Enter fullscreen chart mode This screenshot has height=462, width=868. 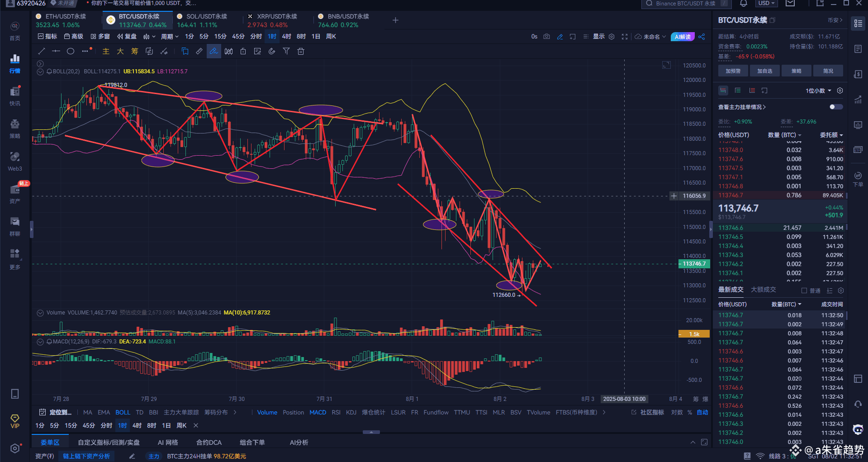625,37
